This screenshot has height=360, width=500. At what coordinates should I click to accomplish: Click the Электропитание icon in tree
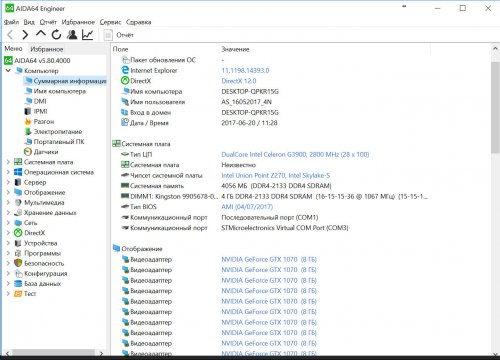click(28, 131)
